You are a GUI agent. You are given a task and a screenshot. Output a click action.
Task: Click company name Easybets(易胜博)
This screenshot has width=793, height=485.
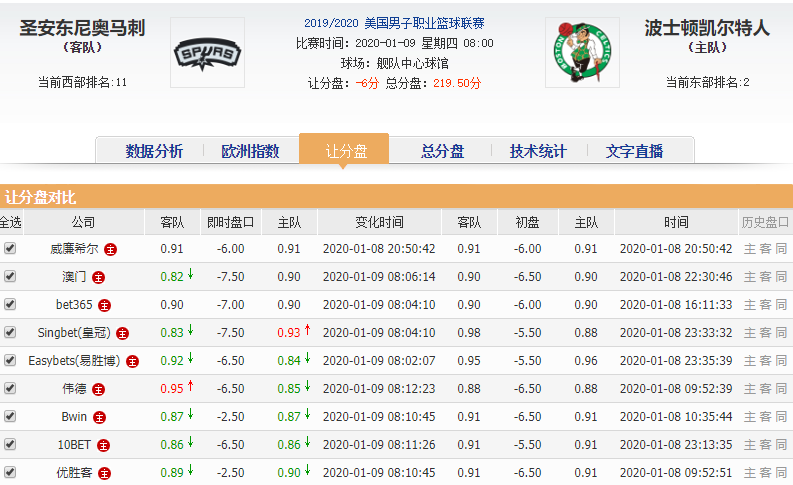tap(74, 361)
